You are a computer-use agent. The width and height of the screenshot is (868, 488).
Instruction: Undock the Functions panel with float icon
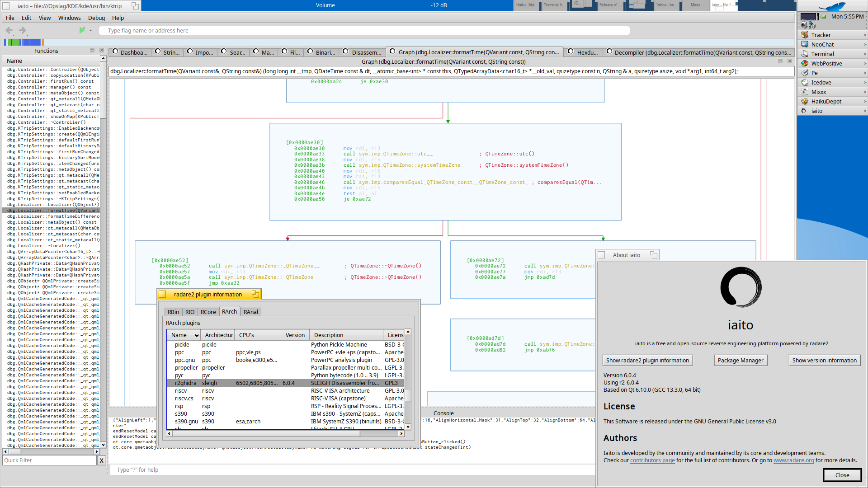[x=92, y=51]
